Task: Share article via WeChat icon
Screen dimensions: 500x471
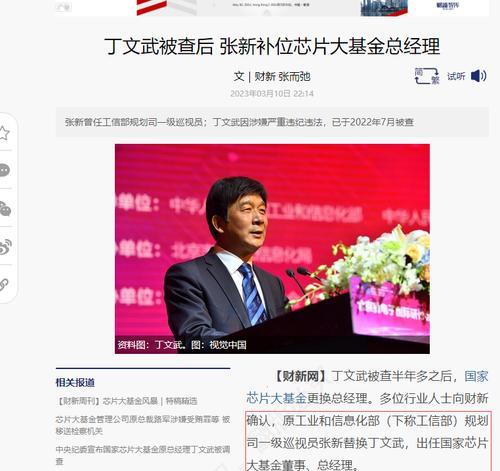Action: click(x=5, y=209)
